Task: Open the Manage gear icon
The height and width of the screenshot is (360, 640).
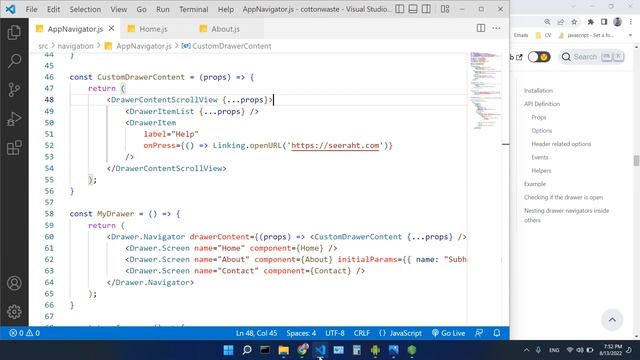Action: pyautogui.click(x=14, y=312)
